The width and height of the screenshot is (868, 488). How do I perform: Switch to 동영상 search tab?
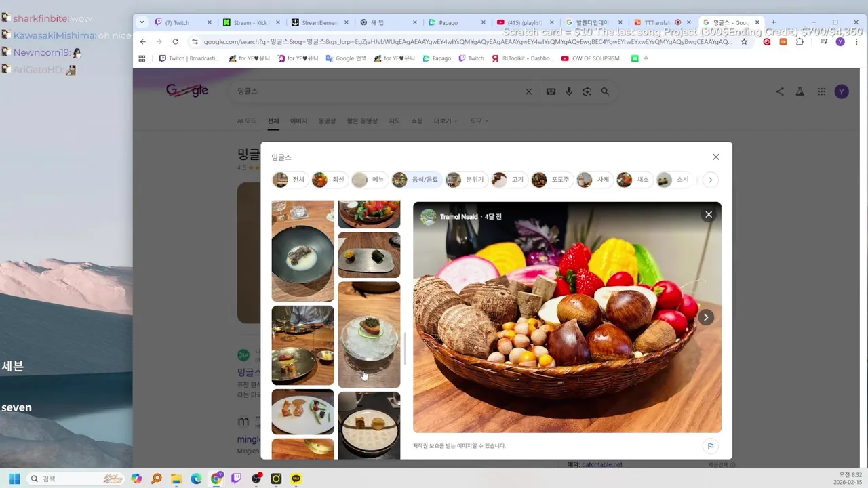[x=327, y=121]
